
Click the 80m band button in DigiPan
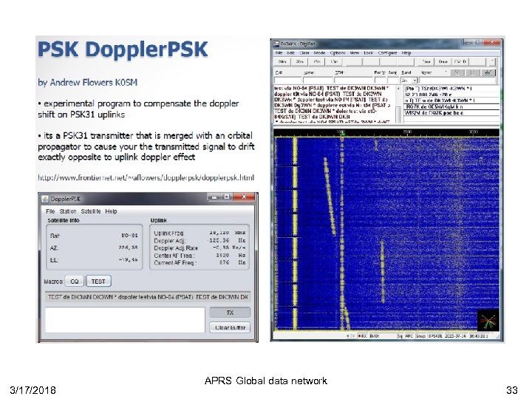pos(282,62)
